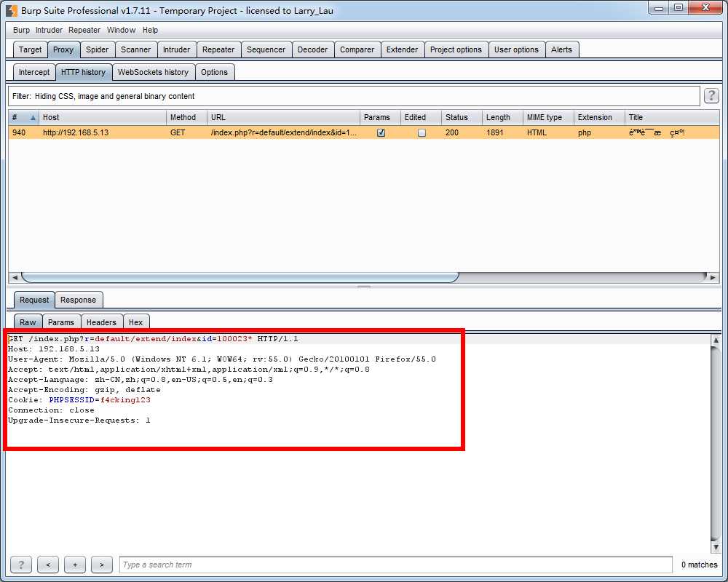Click the search help question mark button

(21, 565)
